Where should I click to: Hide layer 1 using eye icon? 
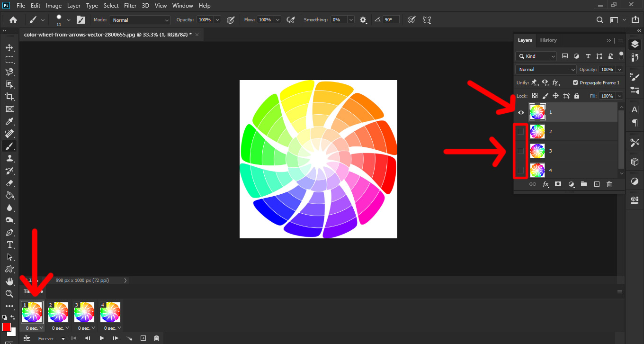click(521, 112)
